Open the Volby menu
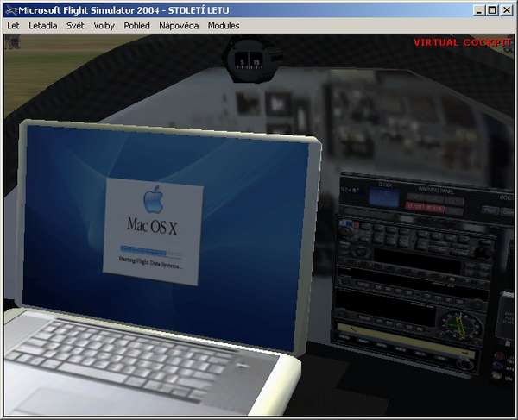518x420 pixels. [x=104, y=26]
